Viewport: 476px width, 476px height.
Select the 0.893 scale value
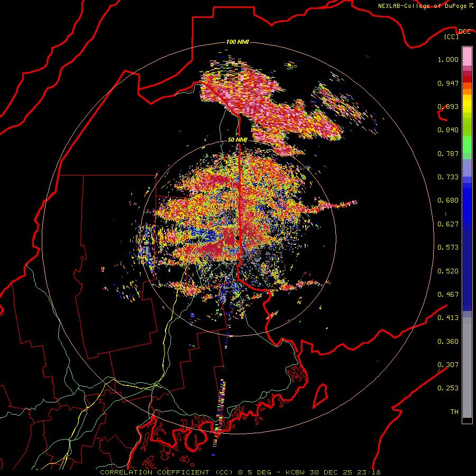click(x=448, y=106)
